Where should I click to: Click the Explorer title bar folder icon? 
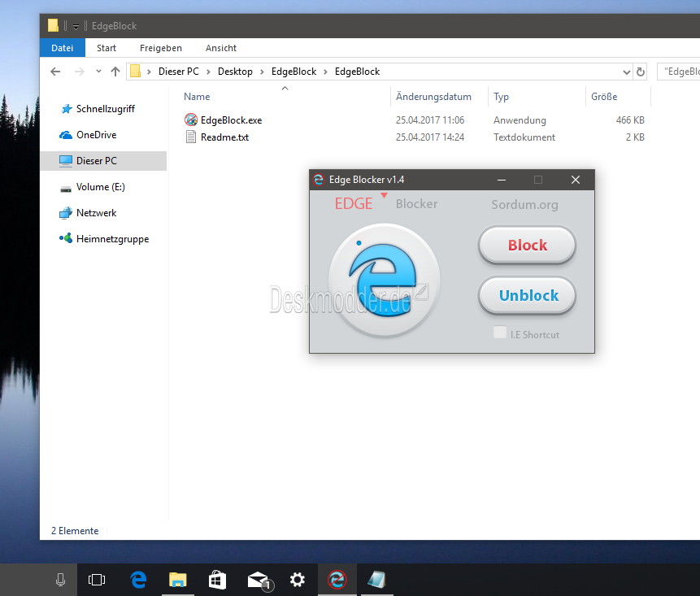[x=53, y=25]
